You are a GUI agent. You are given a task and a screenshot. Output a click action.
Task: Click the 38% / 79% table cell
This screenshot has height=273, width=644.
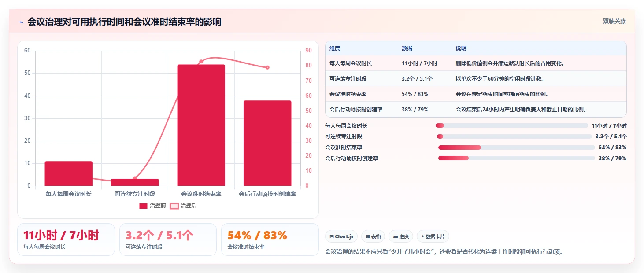pos(415,110)
